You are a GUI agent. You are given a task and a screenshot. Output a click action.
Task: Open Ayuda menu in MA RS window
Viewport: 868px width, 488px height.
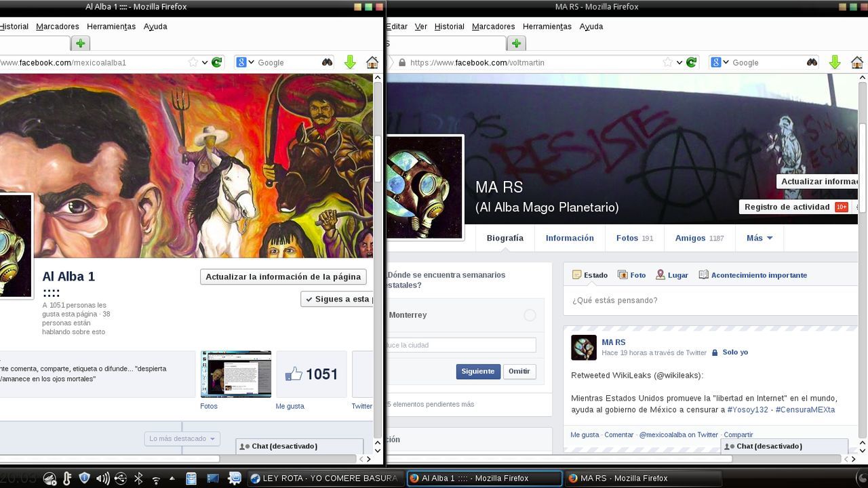[591, 26]
